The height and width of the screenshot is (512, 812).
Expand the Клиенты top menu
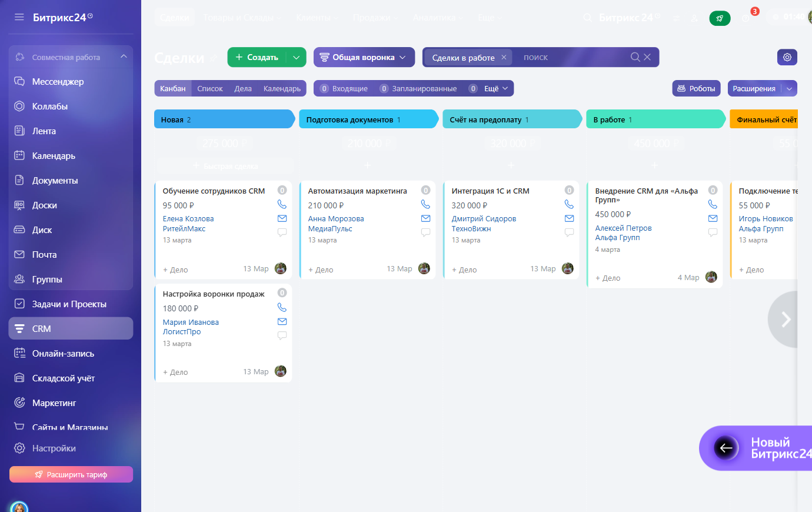coord(317,18)
